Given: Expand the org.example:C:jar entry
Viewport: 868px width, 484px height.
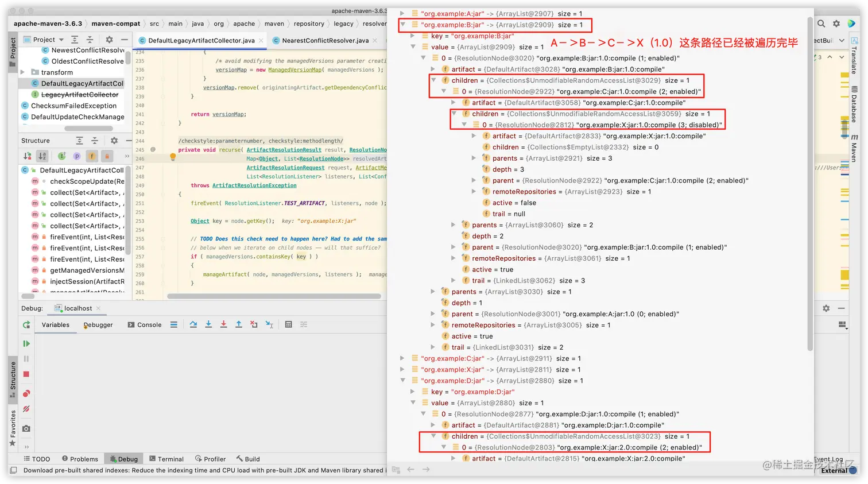Looking at the screenshot, I should [x=402, y=358].
